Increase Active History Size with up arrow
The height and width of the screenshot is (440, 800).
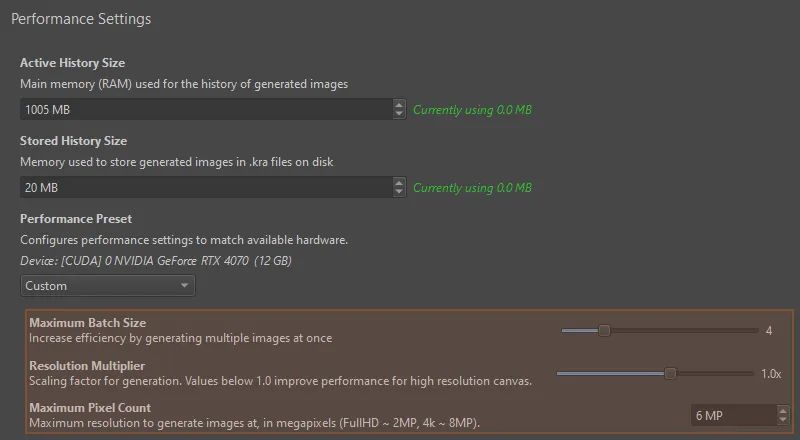click(x=400, y=104)
